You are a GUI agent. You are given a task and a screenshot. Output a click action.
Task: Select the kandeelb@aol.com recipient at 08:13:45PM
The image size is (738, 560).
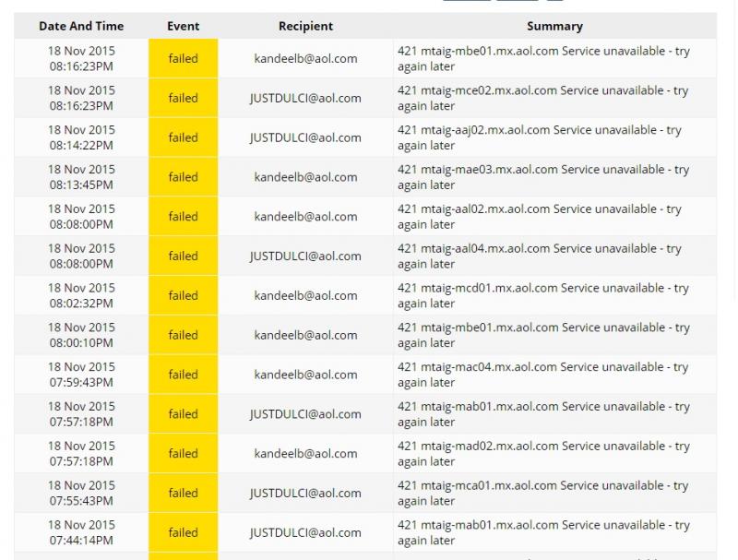click(x=305, y=177)
